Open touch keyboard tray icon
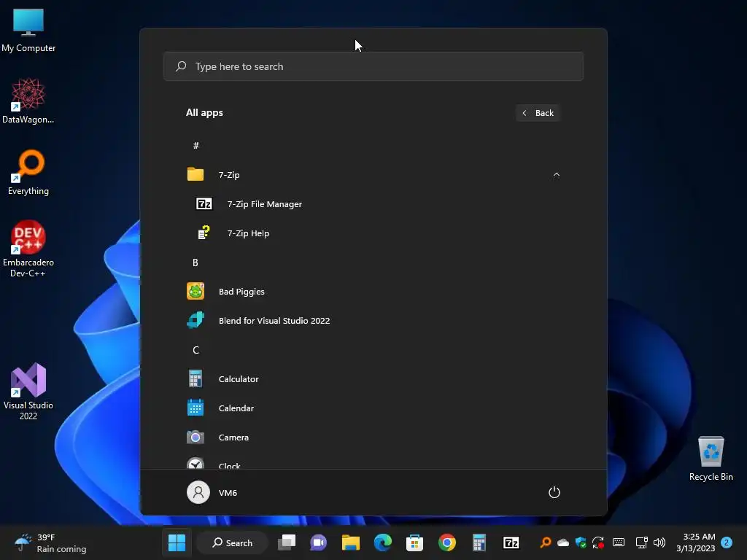 tap(619, 542)
